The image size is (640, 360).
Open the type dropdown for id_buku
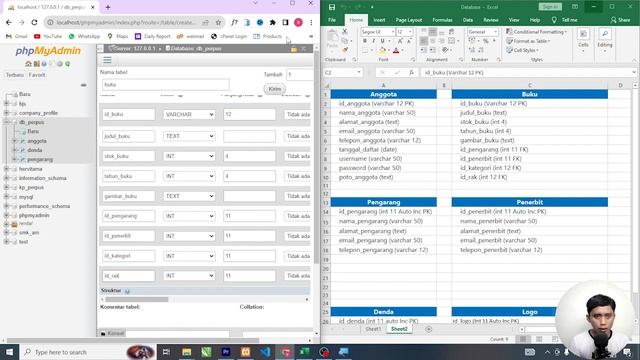pos(189,115)
